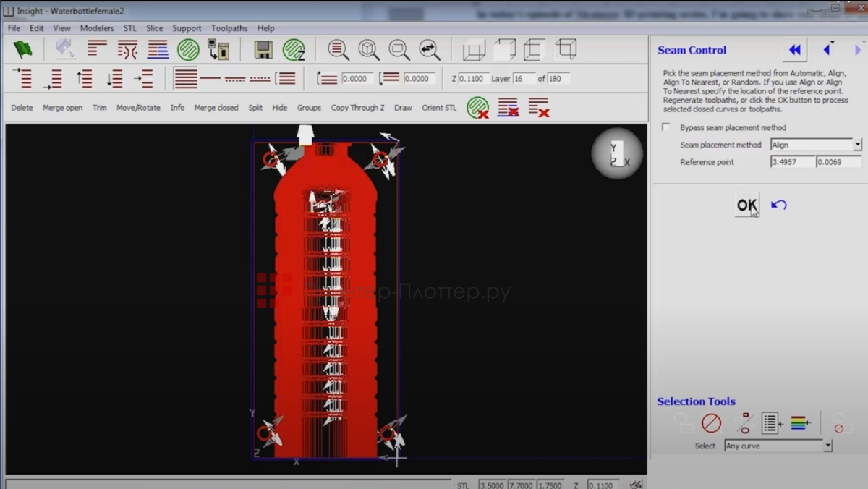Image resolution: width=868 pixels, height=489 pixels.
Task: Open the Slice menu
Action: click(x=154, y=28)
